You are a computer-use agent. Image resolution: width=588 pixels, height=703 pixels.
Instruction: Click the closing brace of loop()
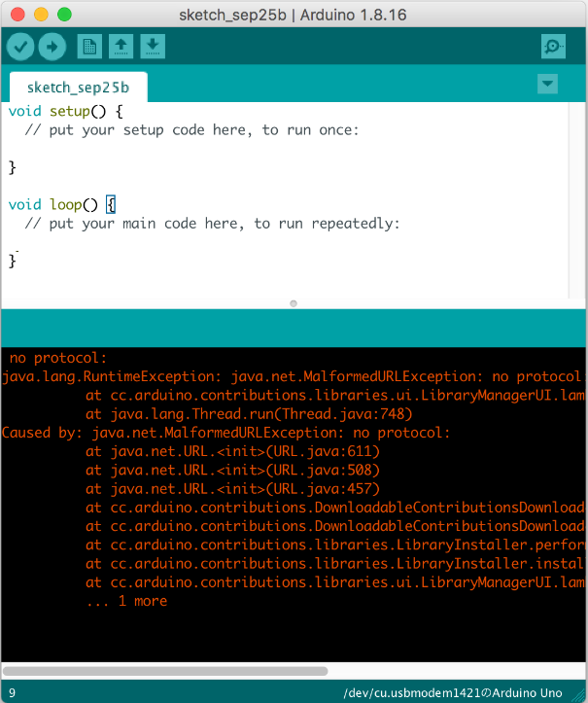tap(12, 261)
